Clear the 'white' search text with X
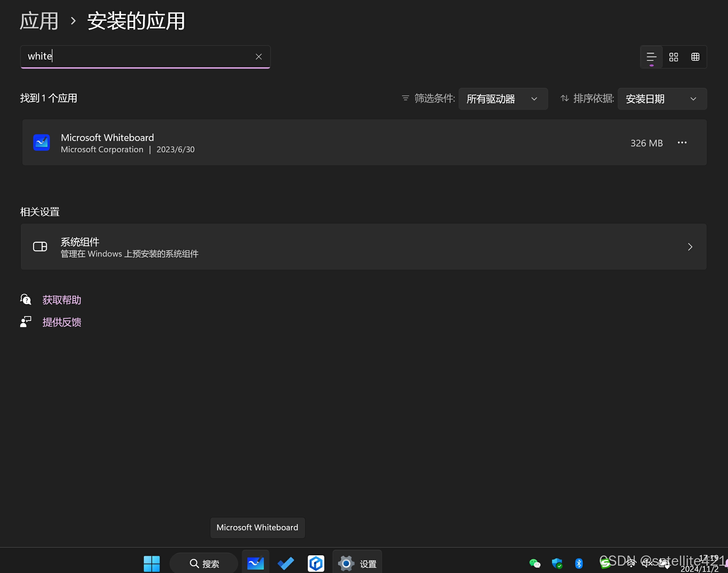The image size is (728, 573). click(259, 57)
